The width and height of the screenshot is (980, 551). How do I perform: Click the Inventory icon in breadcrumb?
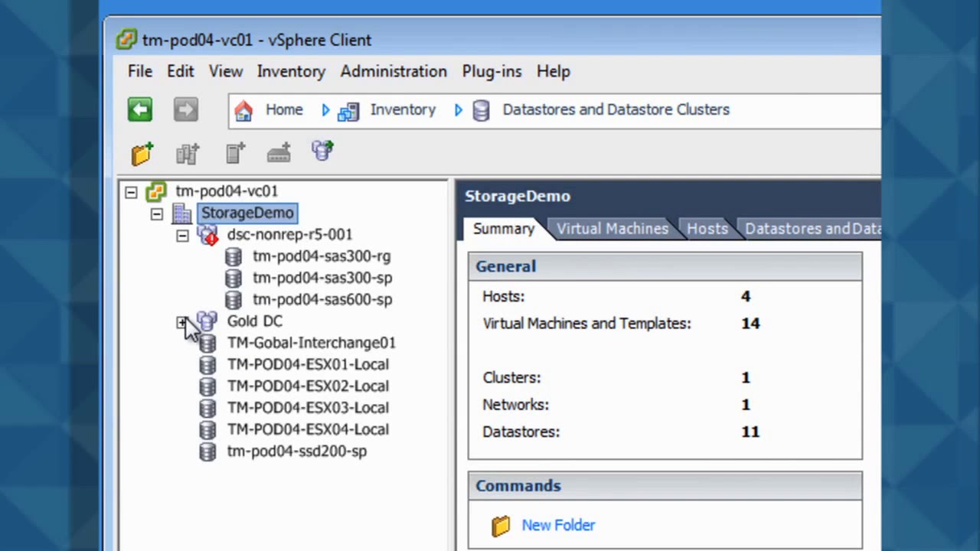(348, 111)
